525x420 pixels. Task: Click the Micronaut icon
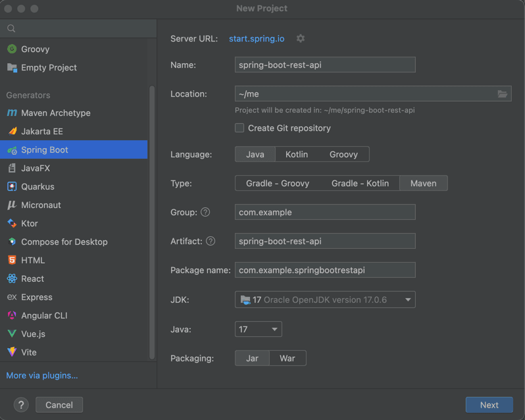[x=12, y=205]
